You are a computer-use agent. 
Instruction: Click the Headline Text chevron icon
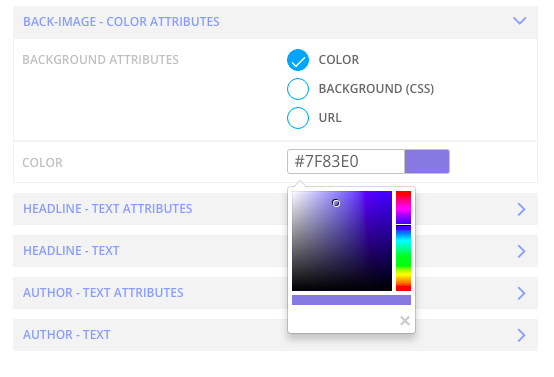tap(521, 251)
